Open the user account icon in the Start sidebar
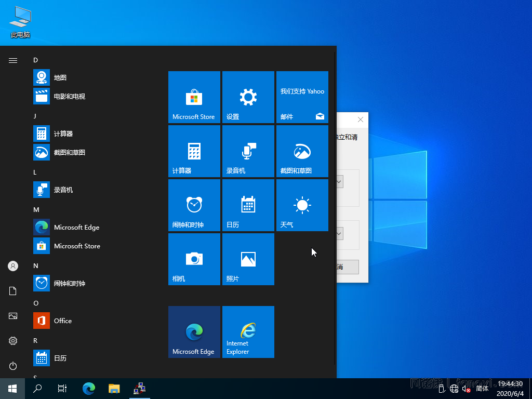This screenshot has width=532, height=399. pyautogui.click(x=13, y=266)
